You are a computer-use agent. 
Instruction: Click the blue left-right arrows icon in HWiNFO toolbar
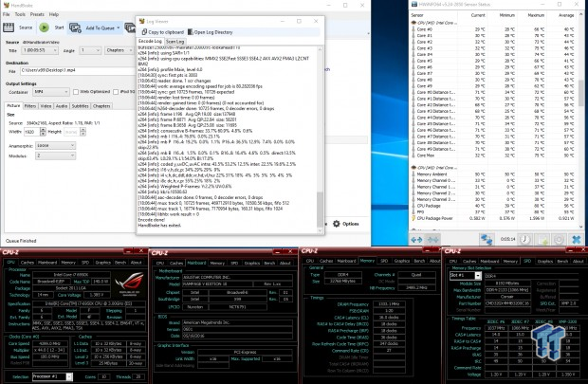point(416,239)
